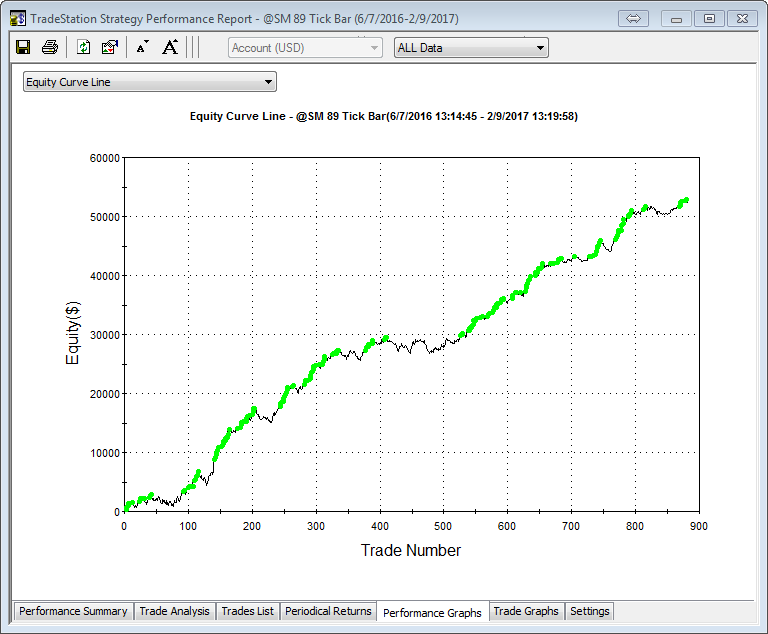
Task: Open the Trade Graphs tab
Action: point(526,611)
